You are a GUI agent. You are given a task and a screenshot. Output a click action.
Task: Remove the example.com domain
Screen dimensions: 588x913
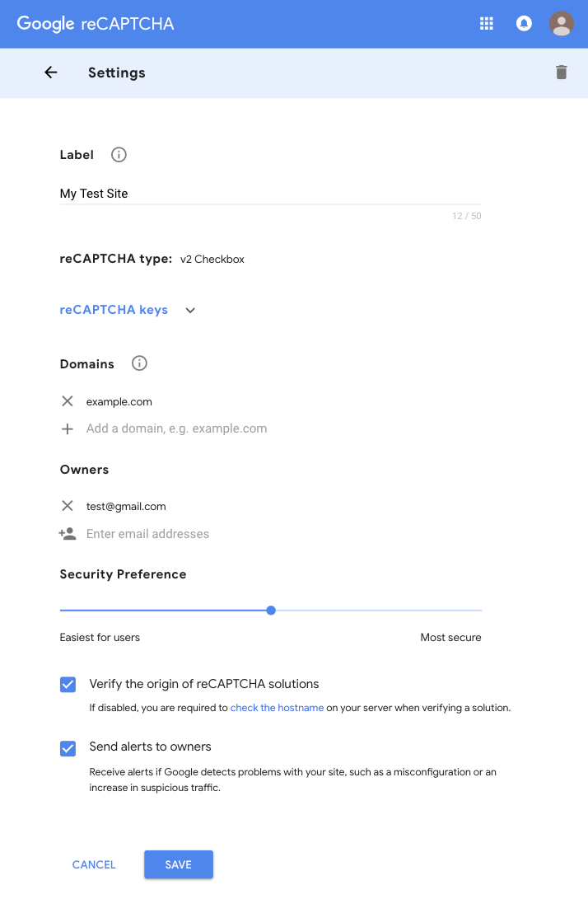[68, 401]
